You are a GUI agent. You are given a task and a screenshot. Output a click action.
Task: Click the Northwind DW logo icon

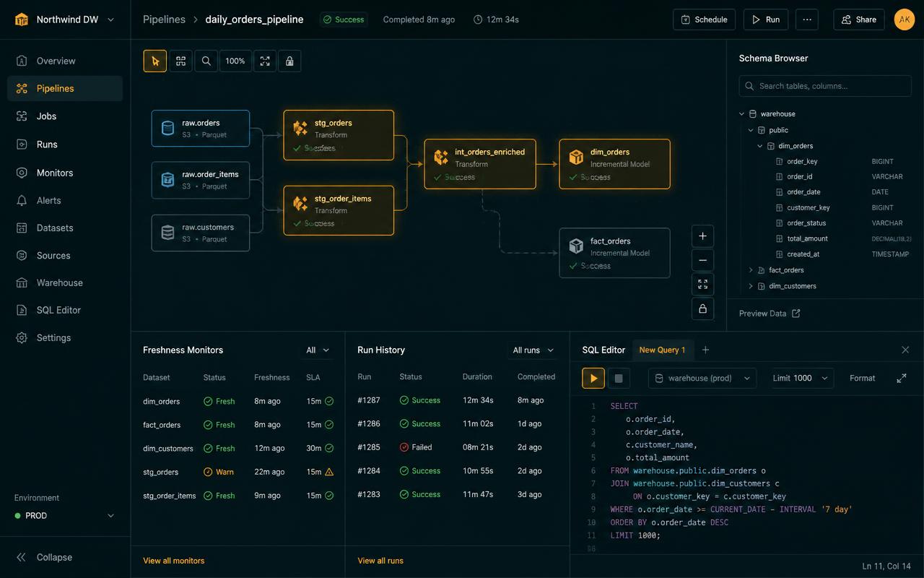pyautogui.click(x=22, y=20)
